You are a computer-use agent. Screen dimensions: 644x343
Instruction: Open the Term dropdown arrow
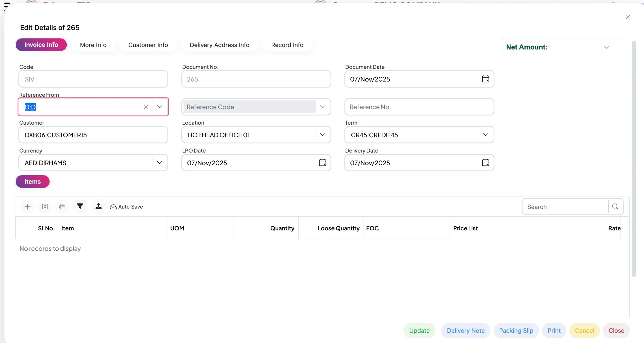click(486, 135)
